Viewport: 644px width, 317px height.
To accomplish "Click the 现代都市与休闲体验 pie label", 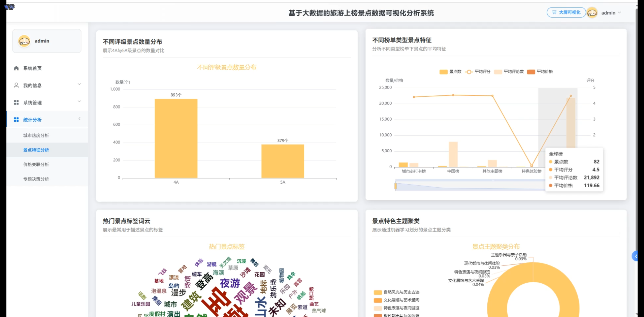I will point(482,263).
